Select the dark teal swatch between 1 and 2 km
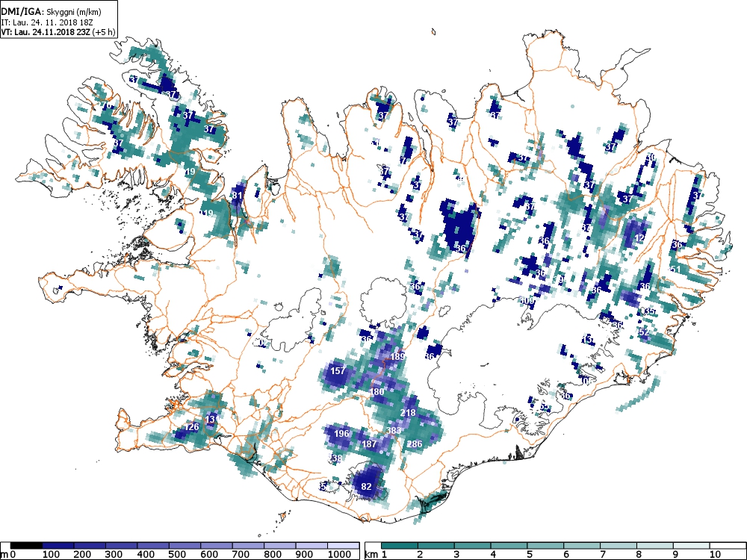Screen dimensions: 747x560 pyautogui.click(x=399, y=546)
